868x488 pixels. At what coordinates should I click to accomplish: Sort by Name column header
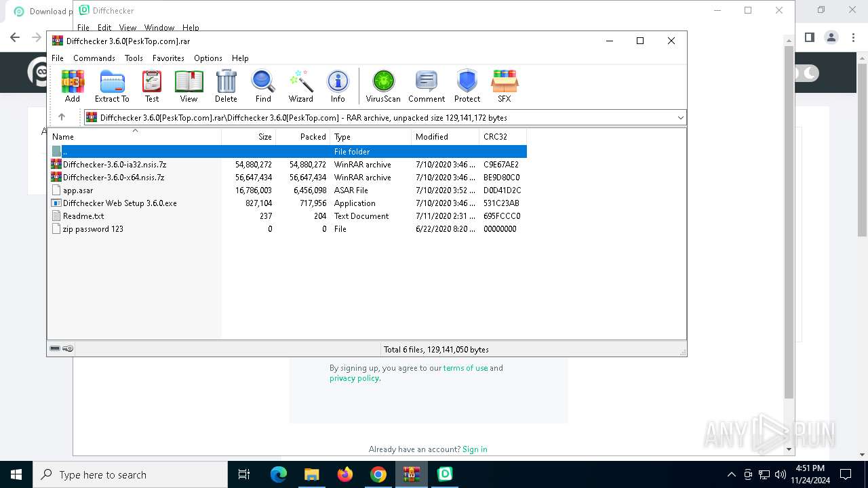[x=134, y=136]
